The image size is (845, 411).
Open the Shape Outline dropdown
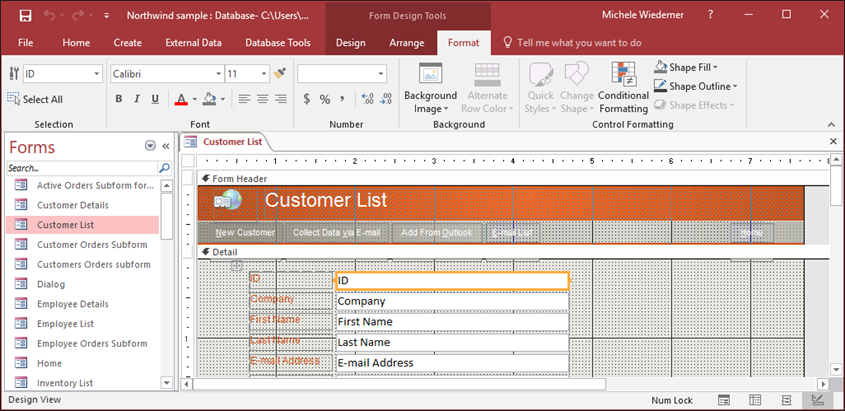pyautogui.click(x=695, y=86)
